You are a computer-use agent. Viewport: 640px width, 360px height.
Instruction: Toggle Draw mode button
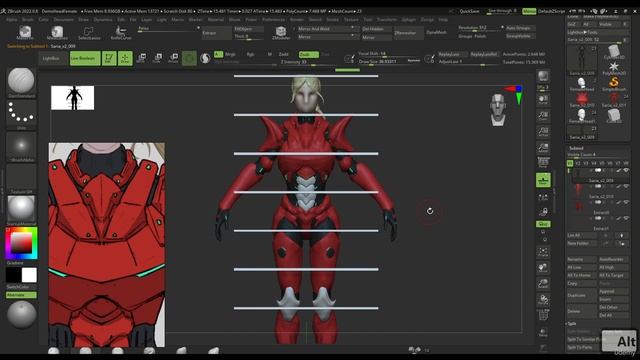[x=125, y=58]
